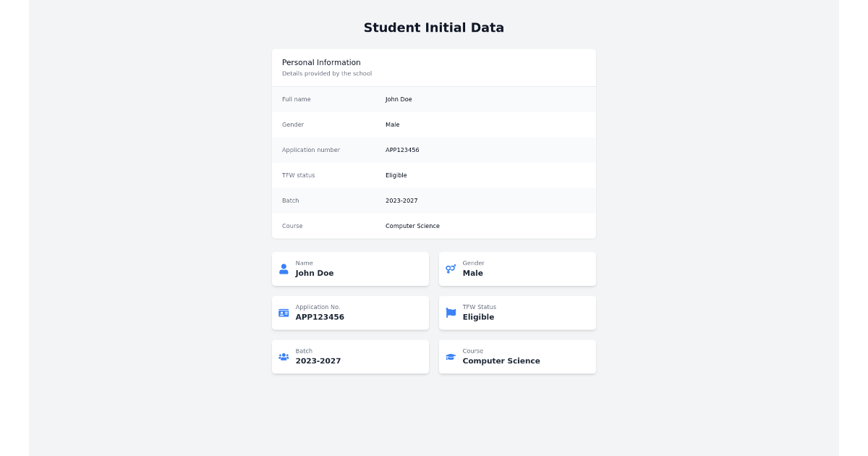
Task: Click the Course row showing Computer Science
Action: point(434,226)
